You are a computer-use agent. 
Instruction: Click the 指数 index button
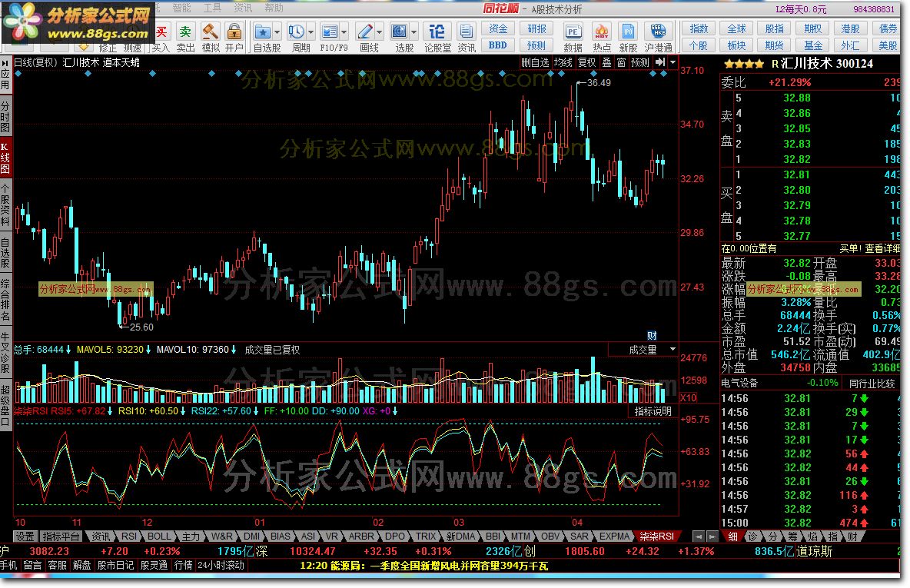[x=698, y=28]
